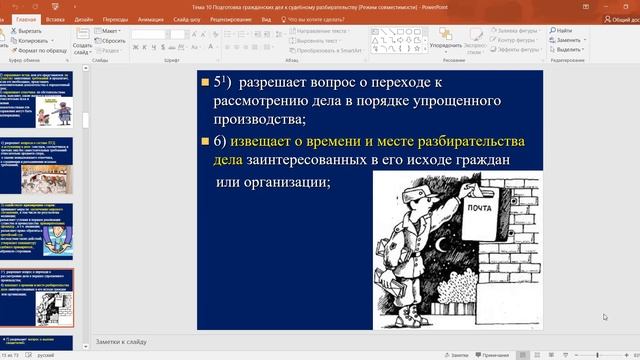Open the Layout (Макет) dropdown

click(x=108, y=31)
